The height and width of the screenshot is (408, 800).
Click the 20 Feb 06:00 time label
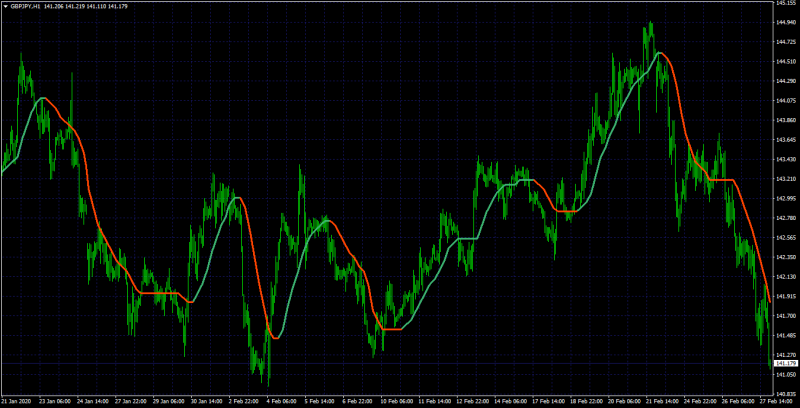(x=624, y=402)
